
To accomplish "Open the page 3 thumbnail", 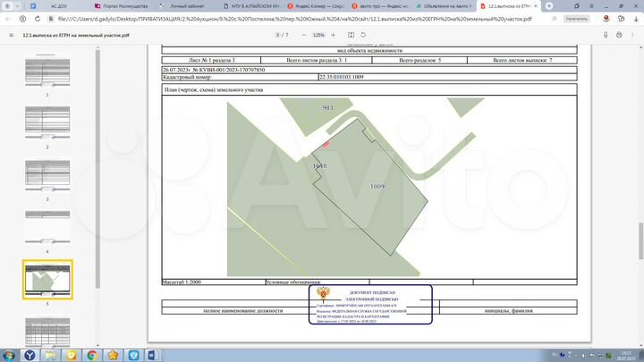I will click(47, 175).
